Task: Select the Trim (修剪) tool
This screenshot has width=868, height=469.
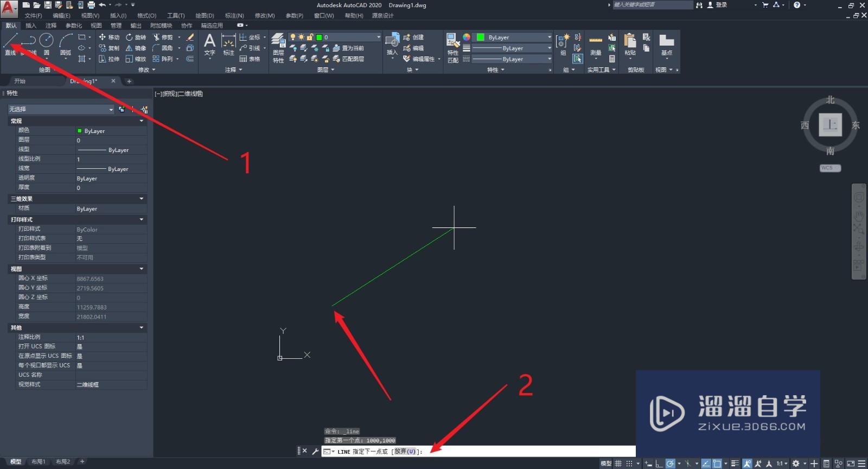Action: click(163, 37)
